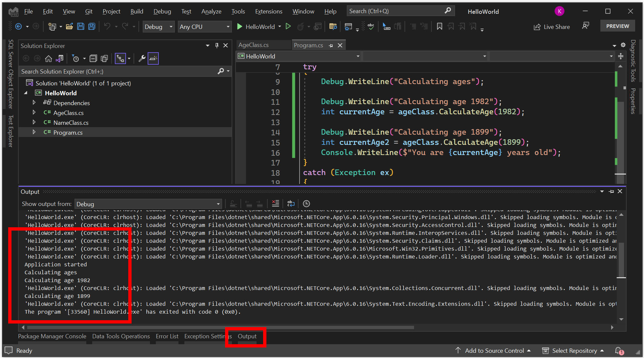Open the Find in Files toolbar icon

tap(333, 27)
